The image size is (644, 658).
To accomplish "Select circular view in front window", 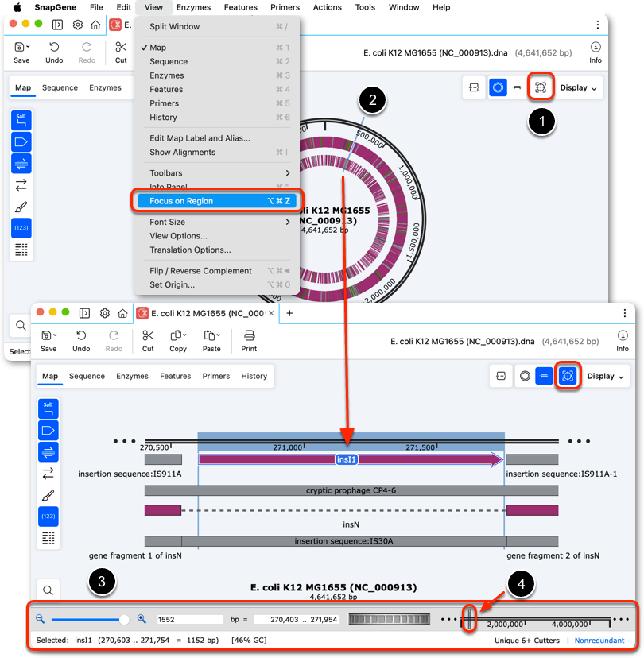I will pos(525,376).
